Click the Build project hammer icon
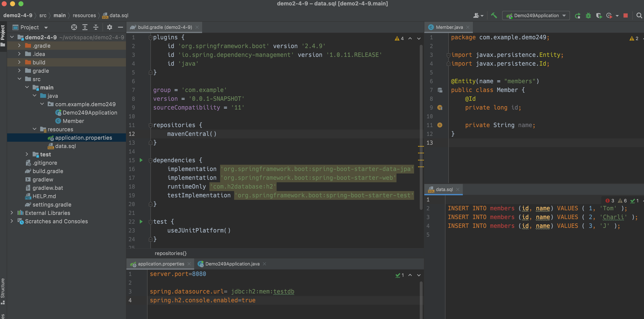Image resolution: width=644 pixels, height=319 pixels. (494, 15)
